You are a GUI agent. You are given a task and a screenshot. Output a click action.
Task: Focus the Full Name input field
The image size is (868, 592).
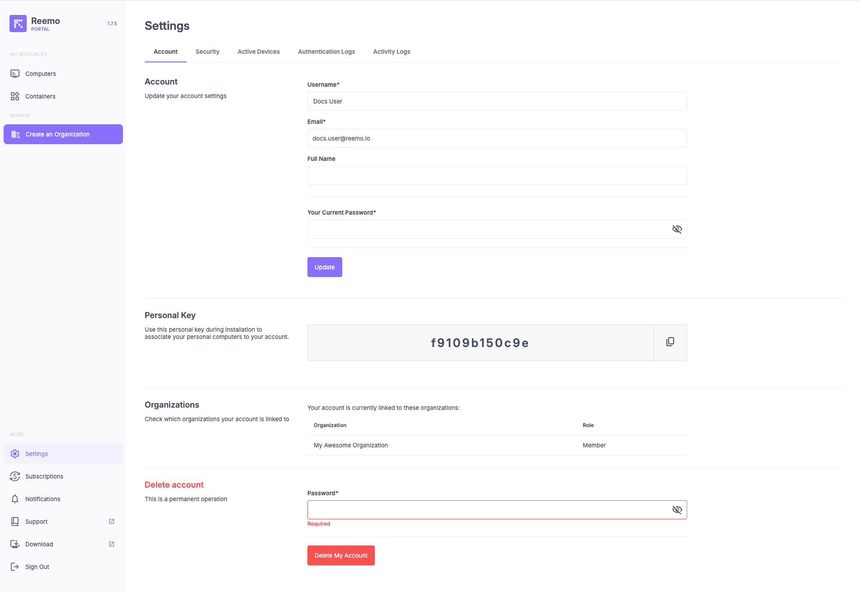pos(497,175)
